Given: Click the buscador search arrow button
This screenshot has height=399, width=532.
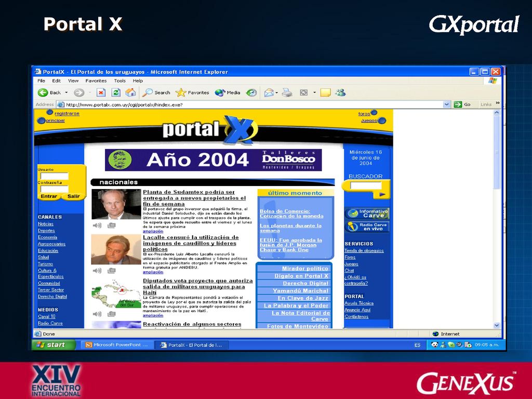Looking at the screenshot, I should (x=382, y=194).
